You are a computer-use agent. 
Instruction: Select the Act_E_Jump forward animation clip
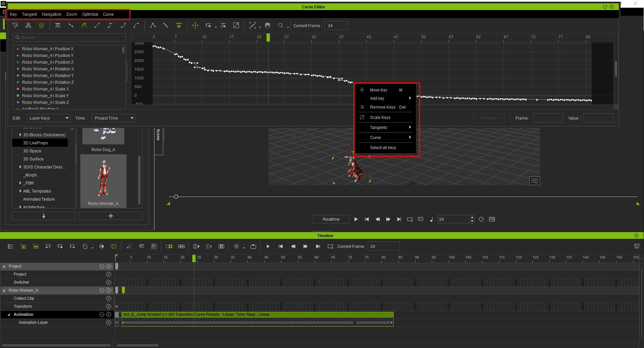pos(257,315)
